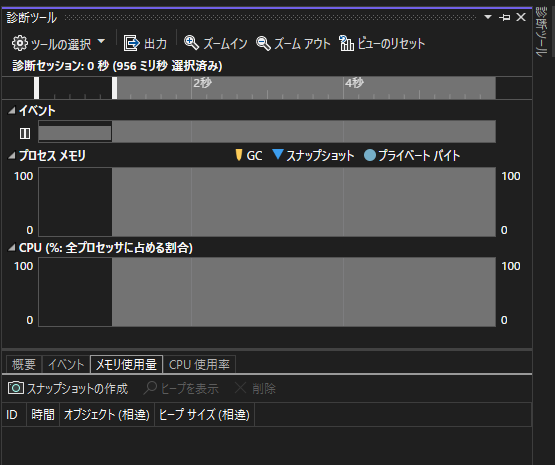
Task: Take a snapshot with the camera icon
Action: [16, 388]
